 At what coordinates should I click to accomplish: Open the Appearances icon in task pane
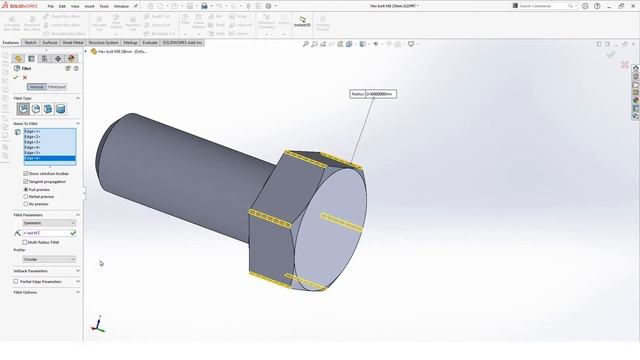pyautogui.click(x=636, y=100)
